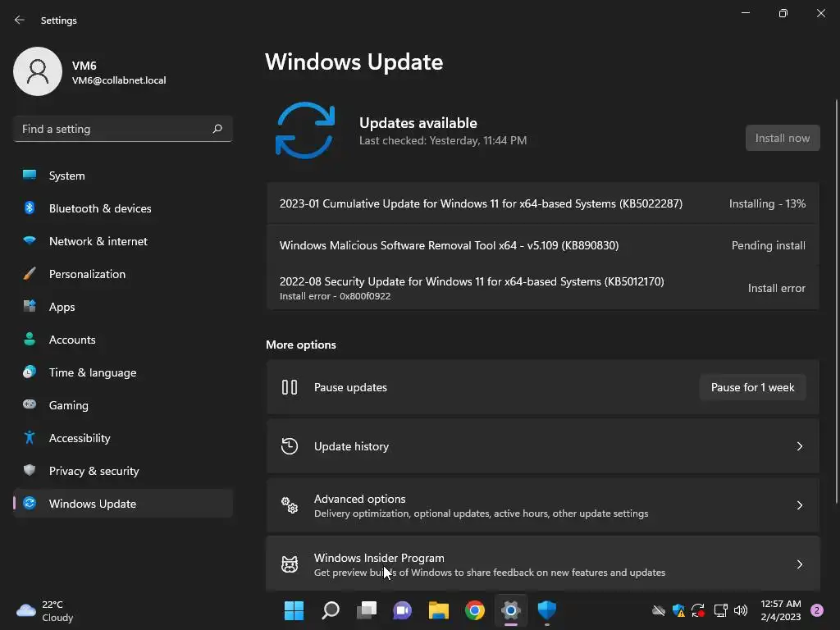This screenshot has width=840, height=630.
Task: Click the Installing - 13% status
Action: coord(767,203)
